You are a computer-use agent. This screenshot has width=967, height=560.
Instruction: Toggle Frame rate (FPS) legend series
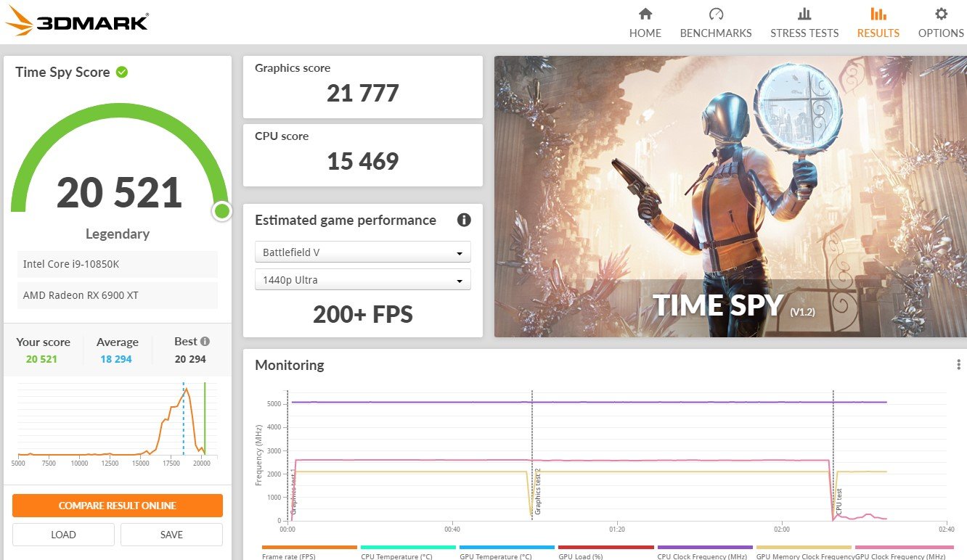point(309,553)
